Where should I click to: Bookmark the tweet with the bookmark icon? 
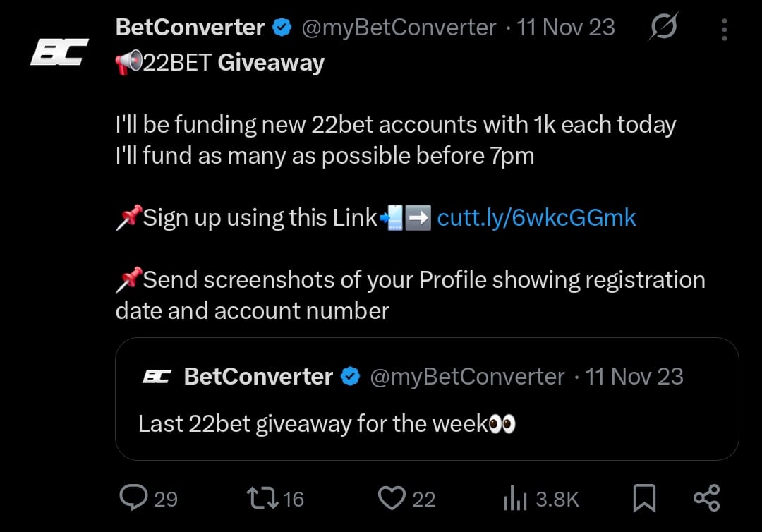pos(643,499)
